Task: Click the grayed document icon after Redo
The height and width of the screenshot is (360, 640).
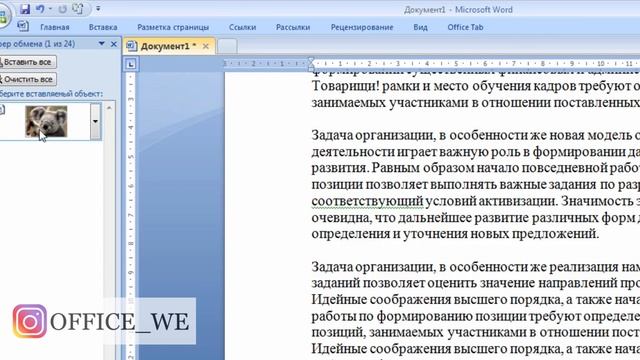Action: [x=78, y=9]
